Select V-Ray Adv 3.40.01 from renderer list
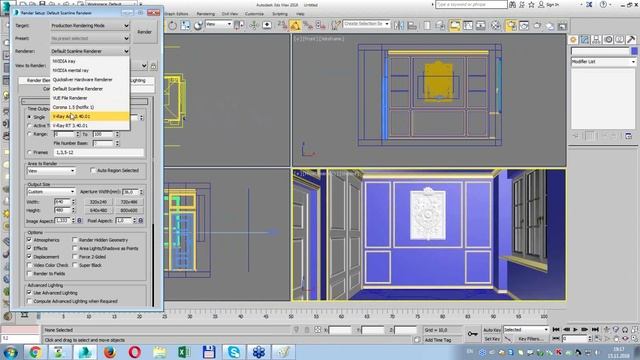The width and height of the screenshot is (640, 360). click(x=90, y=116)
